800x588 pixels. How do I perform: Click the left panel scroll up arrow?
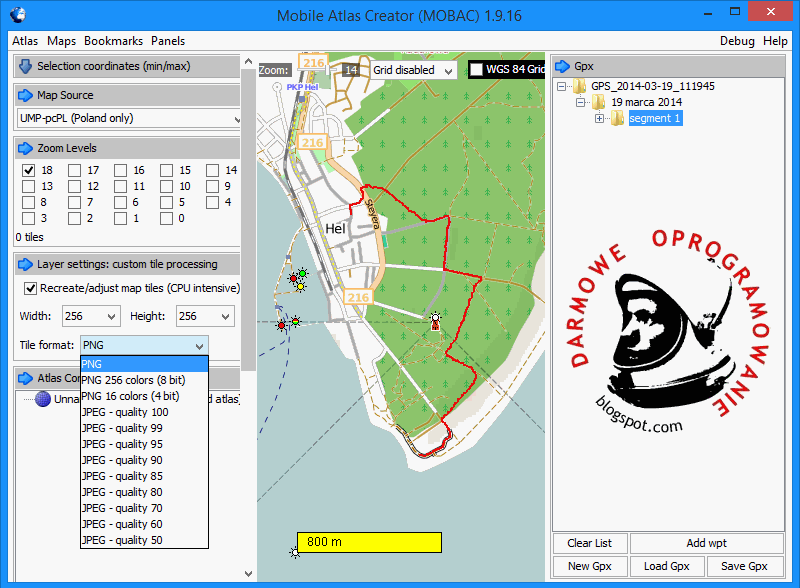point(248,61)
